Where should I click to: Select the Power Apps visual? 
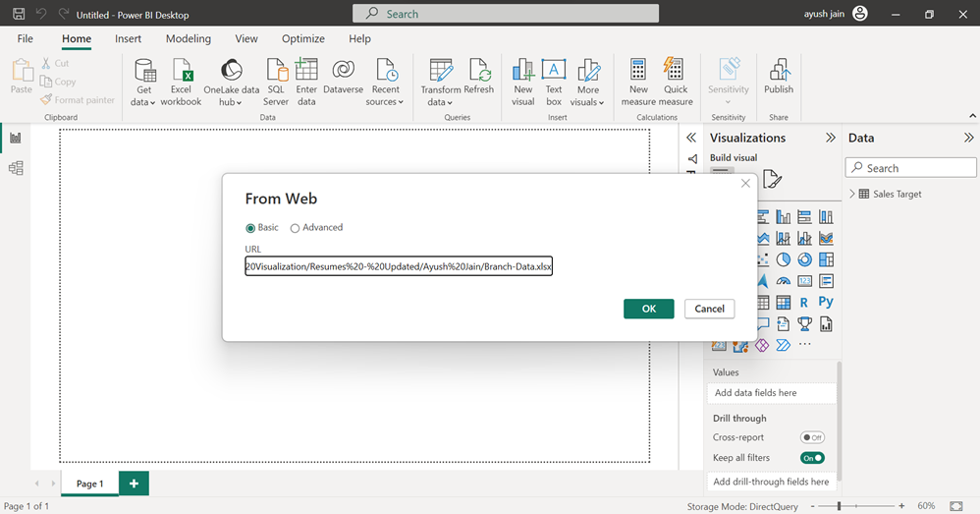(762, 345)
